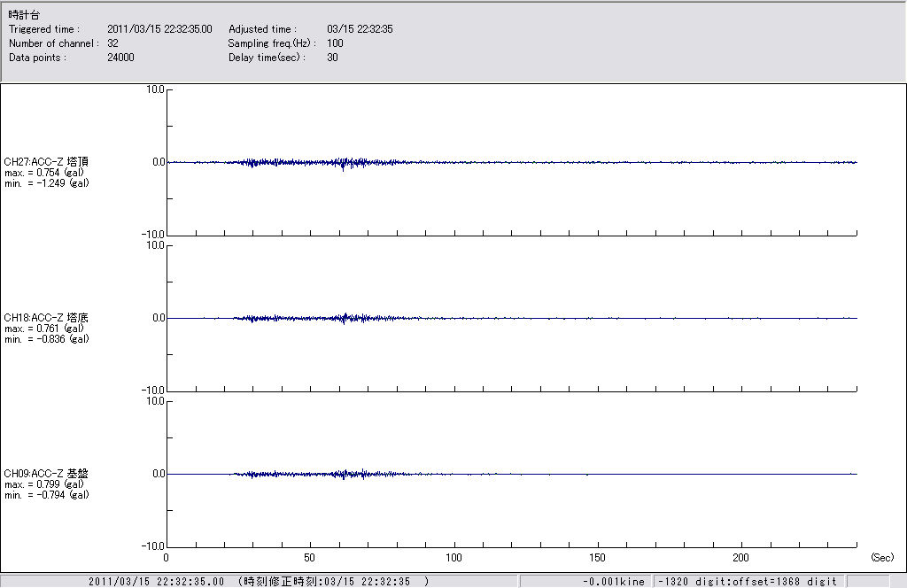Click the 200 second label on time axis
The width and height of the screenshot is (907, 588).
tap(742, 558)
